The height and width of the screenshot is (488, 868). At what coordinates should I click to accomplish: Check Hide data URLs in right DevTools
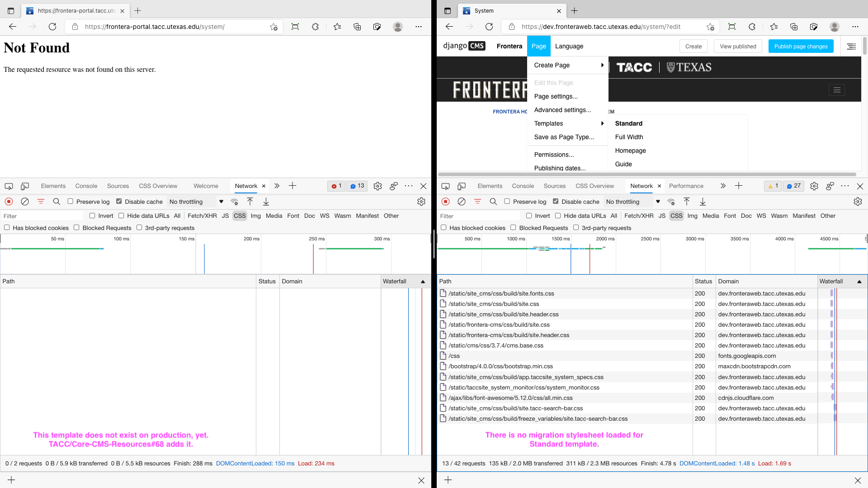(558, 216)
